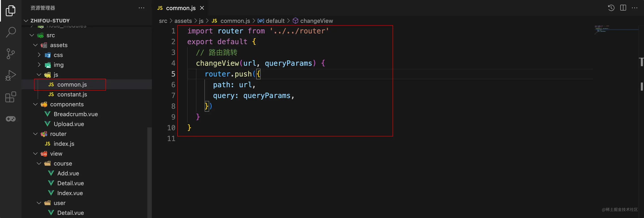This screenshot has height=218, width=644.
Task: Select the img folder label
Action: (x=58, y=65)
